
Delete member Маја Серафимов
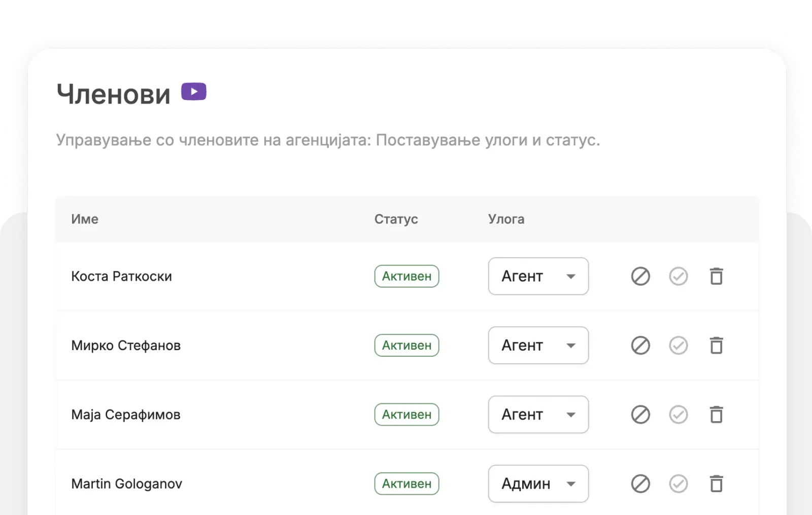(x=716, y=415)
